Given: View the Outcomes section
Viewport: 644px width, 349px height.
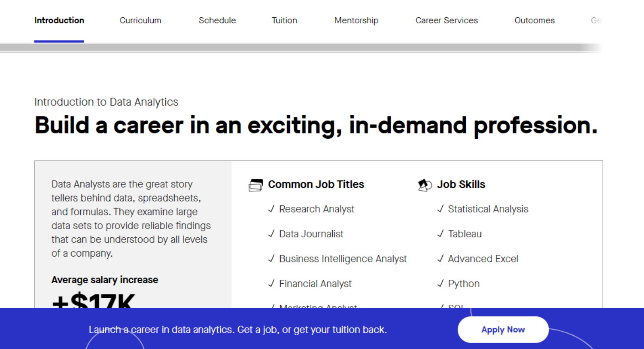Looking at the screenshot, I should coord(535,20).
